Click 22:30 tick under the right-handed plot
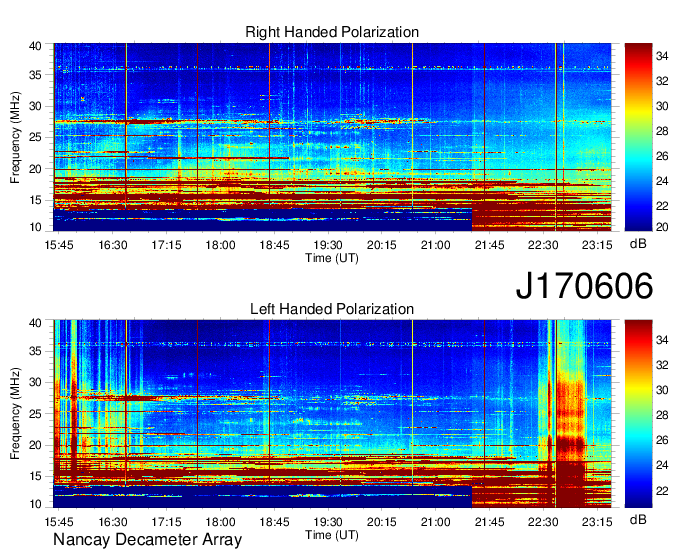Image resolution: width=680 pixels, height=552 pixels. 543,245
